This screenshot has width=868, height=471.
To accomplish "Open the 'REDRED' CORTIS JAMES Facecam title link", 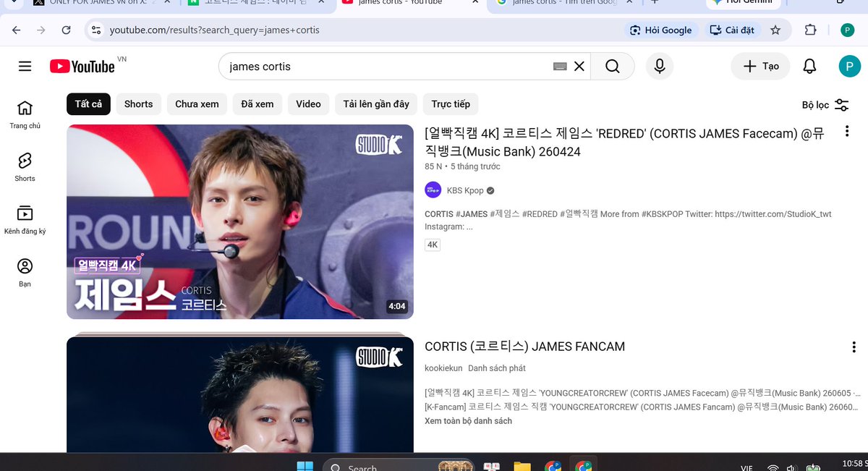I will pos(625,142).
